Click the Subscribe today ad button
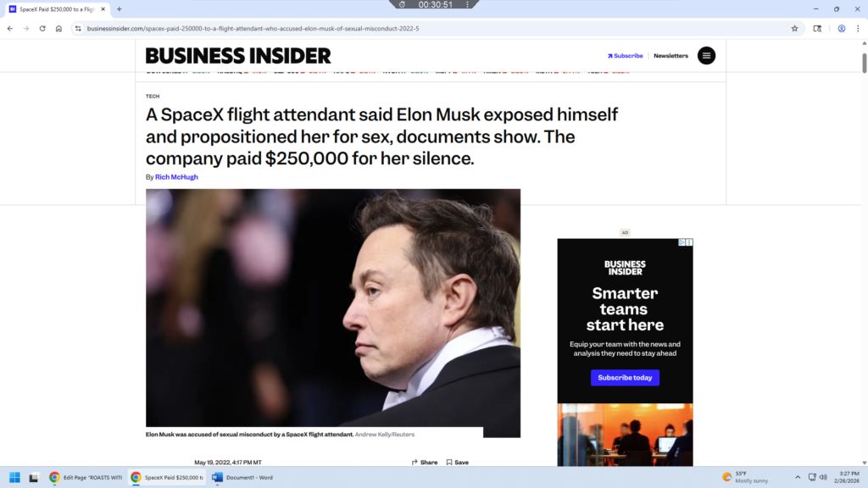This screenshot has height=488, width=868. (625, 377)
